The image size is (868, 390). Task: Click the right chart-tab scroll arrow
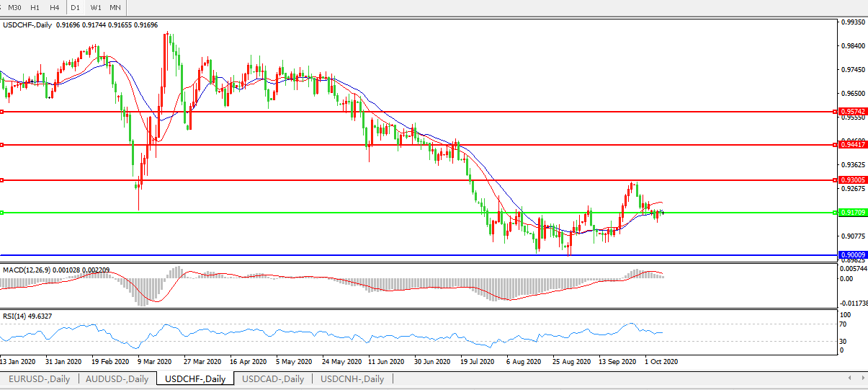(862, 378)
